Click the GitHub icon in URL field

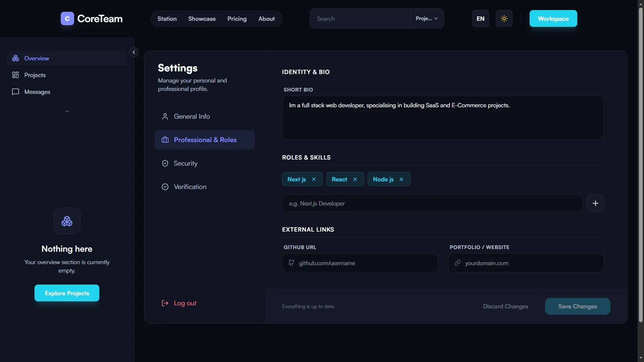[291, 263]
